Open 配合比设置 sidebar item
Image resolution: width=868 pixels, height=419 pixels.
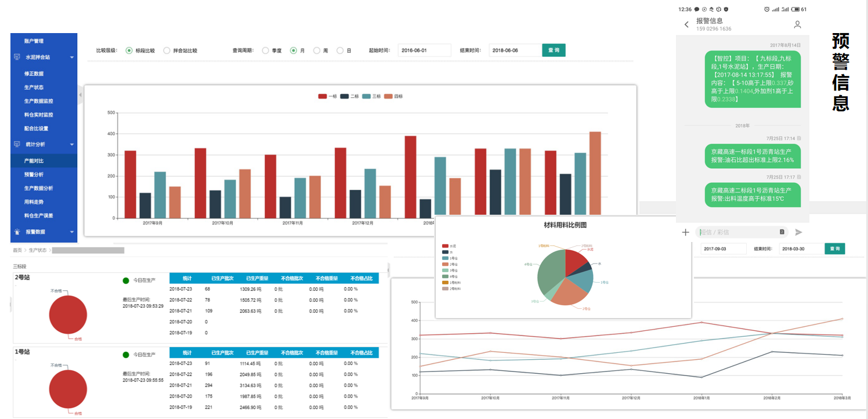point(36,128)
